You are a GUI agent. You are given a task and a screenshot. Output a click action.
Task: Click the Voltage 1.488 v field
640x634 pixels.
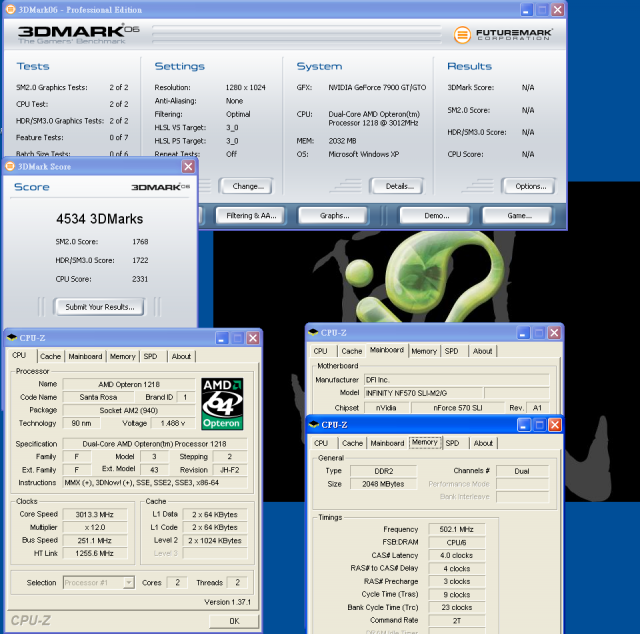[173, 423]
